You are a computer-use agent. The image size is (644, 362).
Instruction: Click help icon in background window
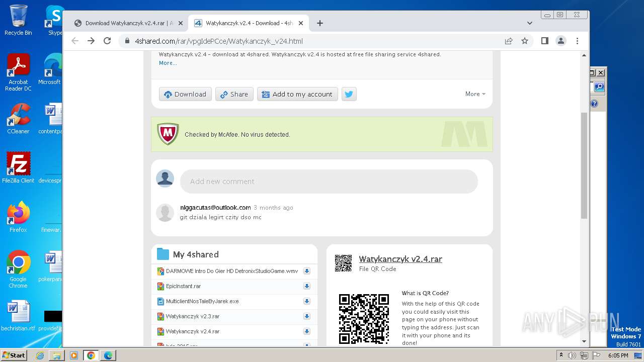click(594, 104)
